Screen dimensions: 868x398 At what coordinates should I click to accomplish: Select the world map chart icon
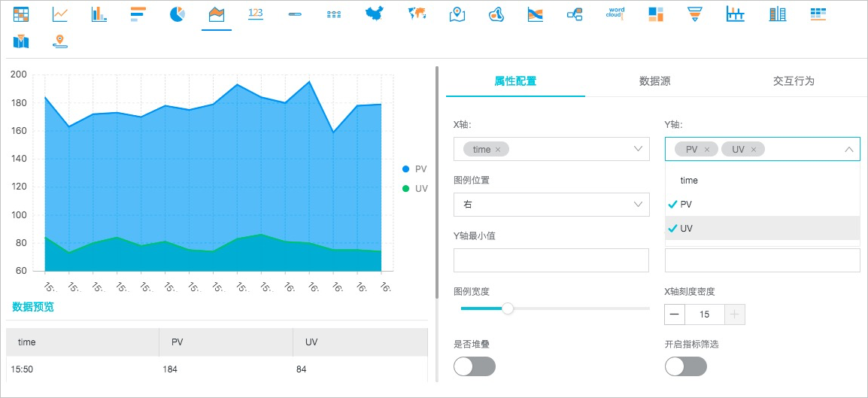pyautogui.click(x=417, y=14)
